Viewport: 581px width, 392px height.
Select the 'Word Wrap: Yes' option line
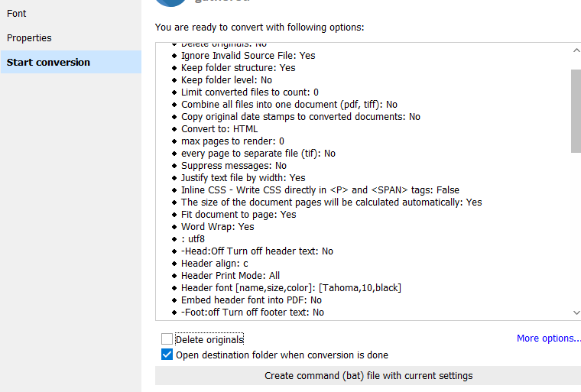pos(217,226)
